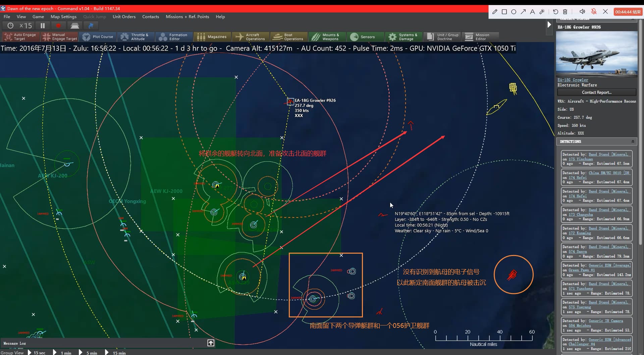This screenshot has height=355, width=644.
Task: Set time step to 15 min
Action: [115, 352]
